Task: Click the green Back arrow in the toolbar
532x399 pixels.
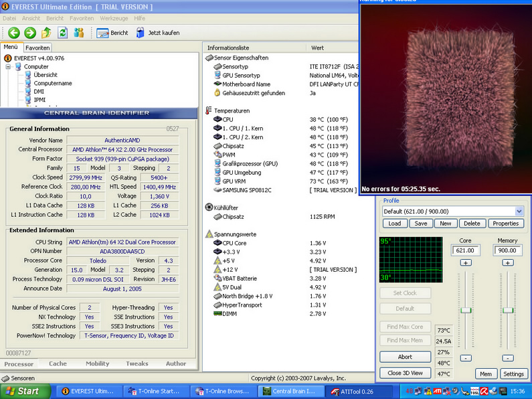Action: point(13,33)
